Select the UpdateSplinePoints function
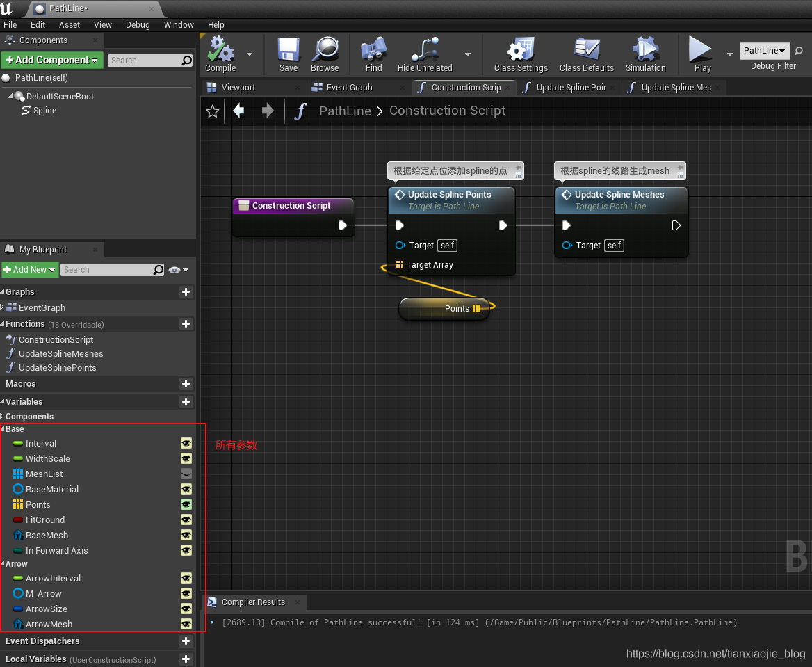Screen dimensions: 812x667 click(x=58, y=367)
